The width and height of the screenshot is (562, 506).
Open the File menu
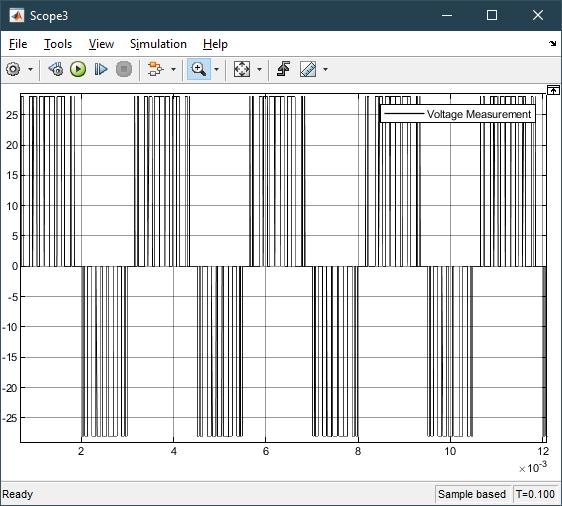18,44
